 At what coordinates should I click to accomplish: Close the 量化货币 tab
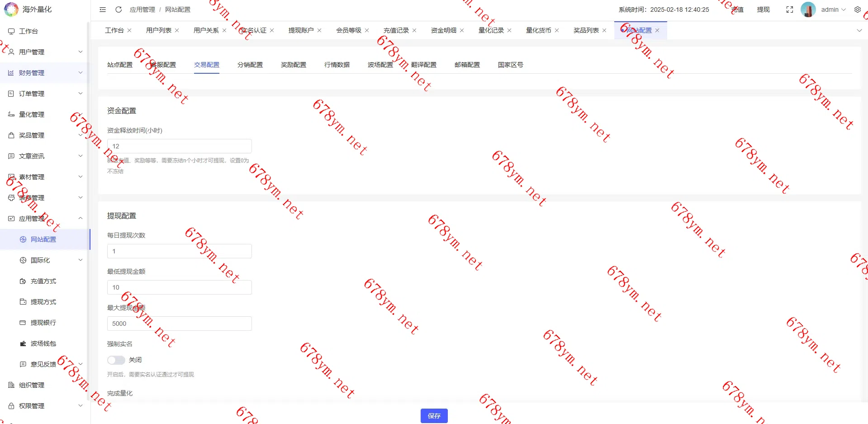(x=557, y=30)
